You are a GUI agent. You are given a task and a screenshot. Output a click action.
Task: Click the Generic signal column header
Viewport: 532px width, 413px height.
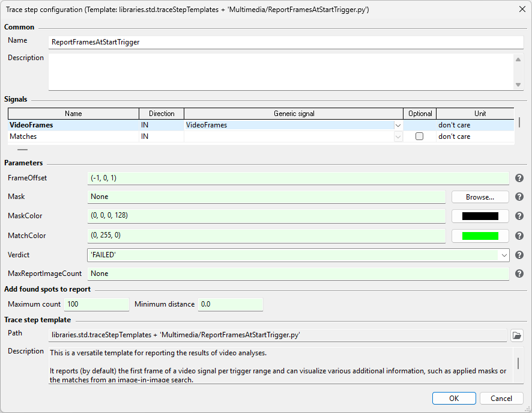click(294, 114)
